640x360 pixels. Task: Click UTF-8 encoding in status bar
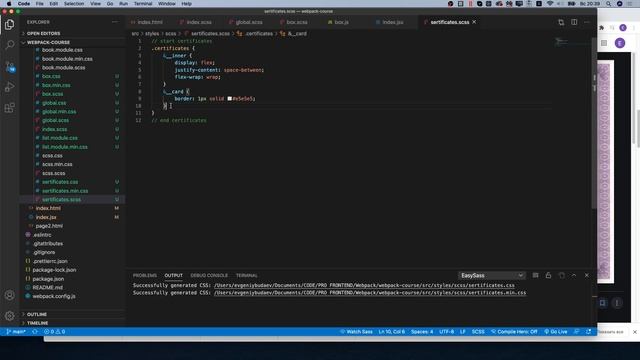click(x=447, y=332)
